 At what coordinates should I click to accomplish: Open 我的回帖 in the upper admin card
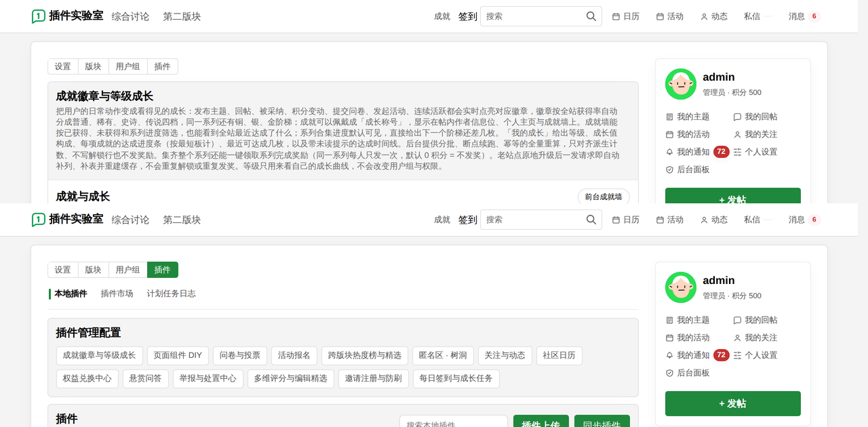point(755,117)
